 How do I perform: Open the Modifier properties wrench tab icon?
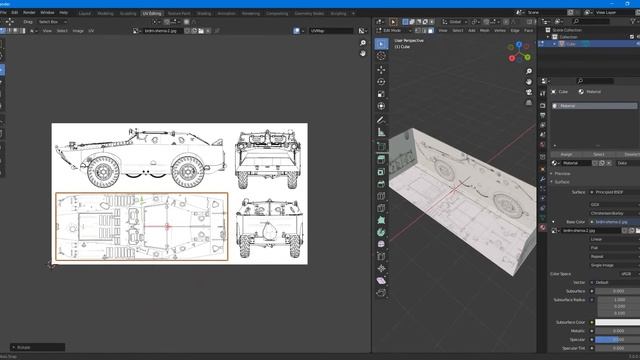pyautogui.click(x=542, y=179)
